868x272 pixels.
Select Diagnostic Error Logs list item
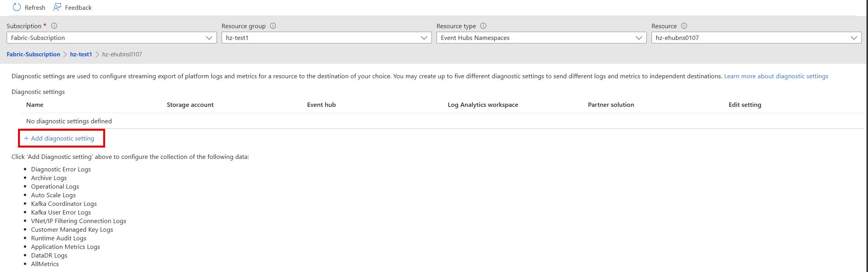pyautogui.click(x=61, y=169)
